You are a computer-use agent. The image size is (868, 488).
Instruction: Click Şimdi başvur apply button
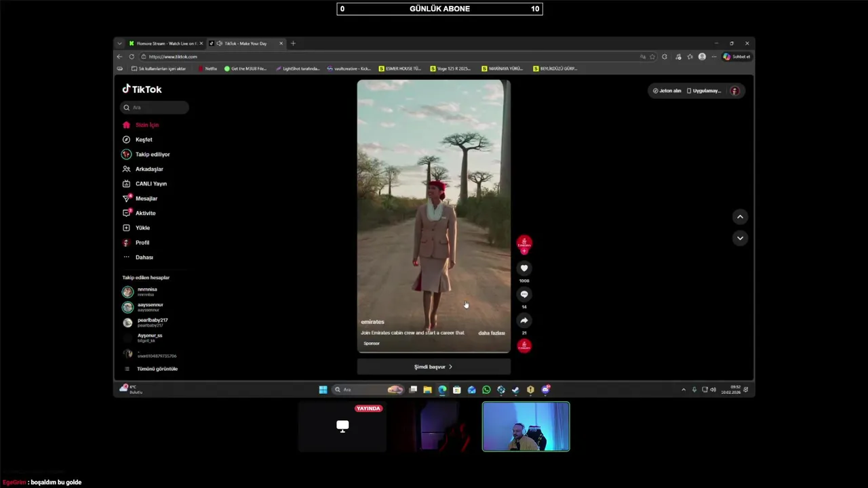(x=434, y=367)
